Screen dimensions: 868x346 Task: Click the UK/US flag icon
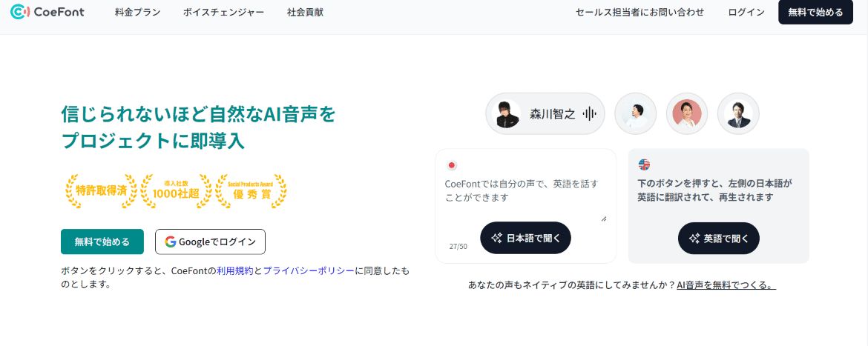click(644, 164)
